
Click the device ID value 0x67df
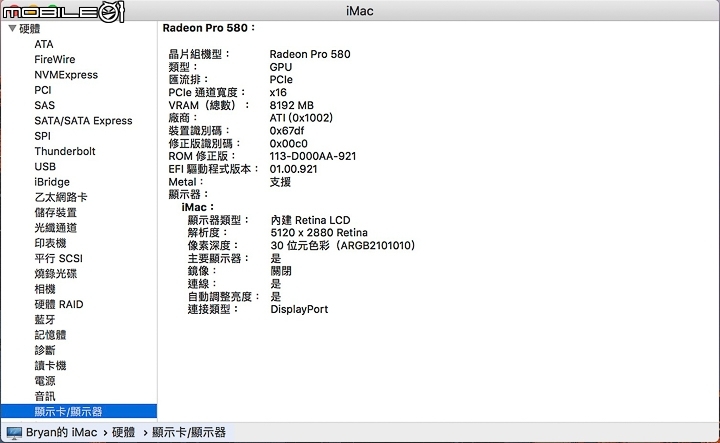coord(287,131)
